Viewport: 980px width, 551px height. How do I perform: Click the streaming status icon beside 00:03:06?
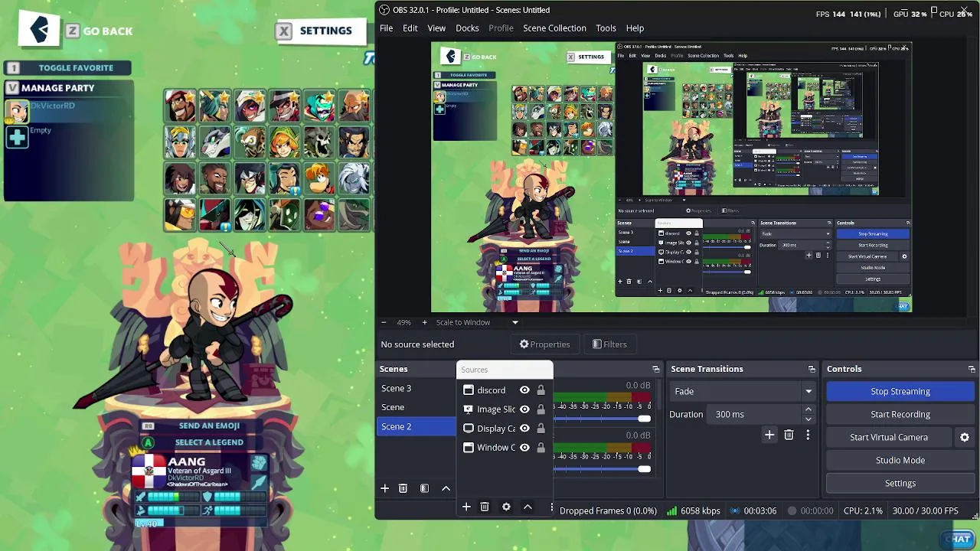click(x=735, y=510)
